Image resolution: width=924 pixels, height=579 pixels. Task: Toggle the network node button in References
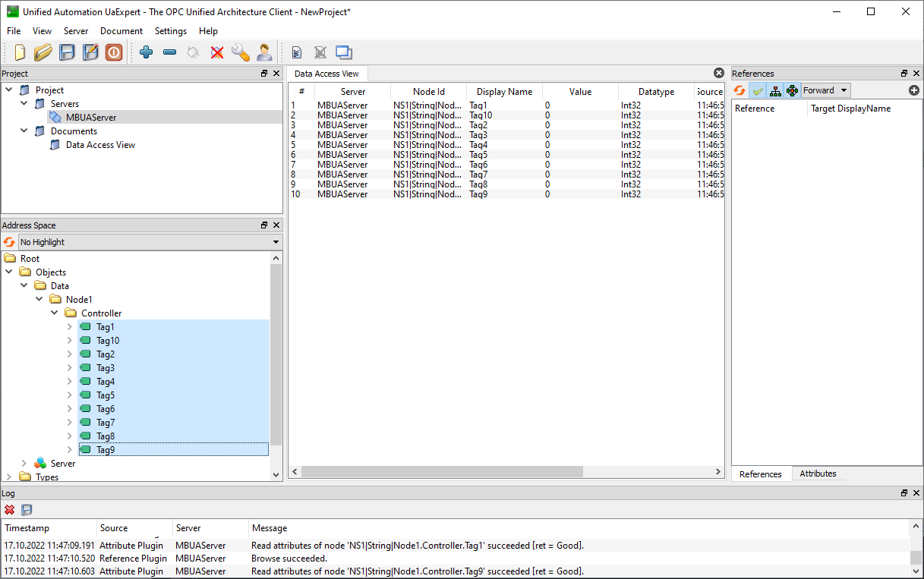[792, 90]
